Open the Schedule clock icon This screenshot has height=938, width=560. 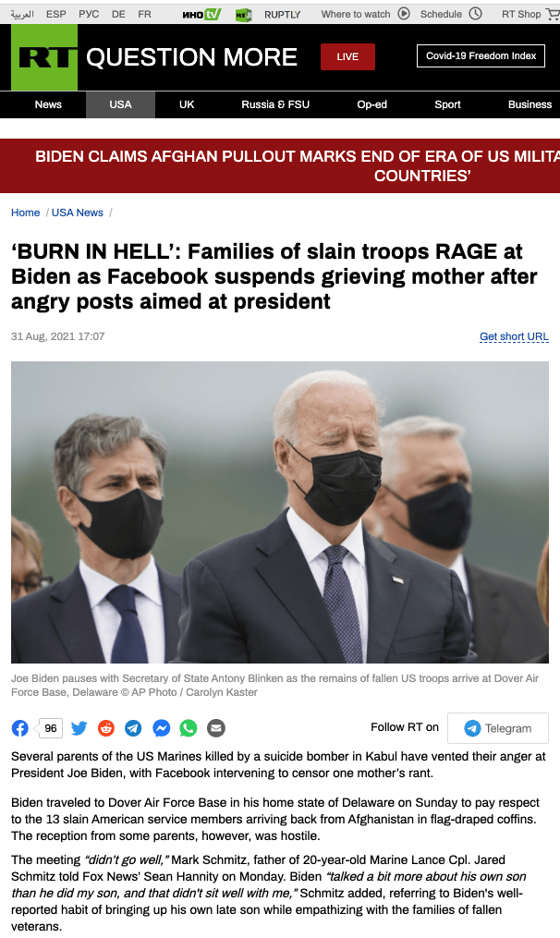[x=476, y=14]
